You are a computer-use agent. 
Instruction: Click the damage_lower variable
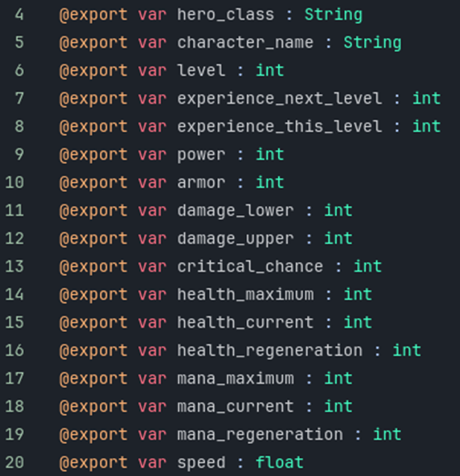236,210
